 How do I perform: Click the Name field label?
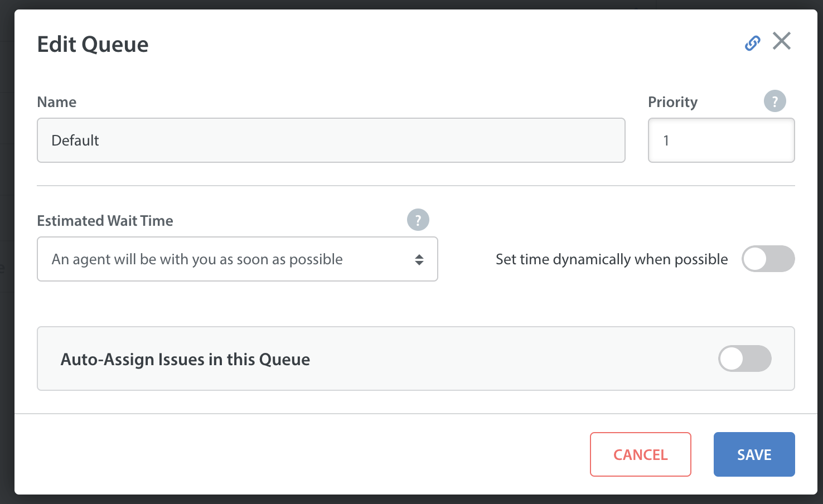click(57, 102)
